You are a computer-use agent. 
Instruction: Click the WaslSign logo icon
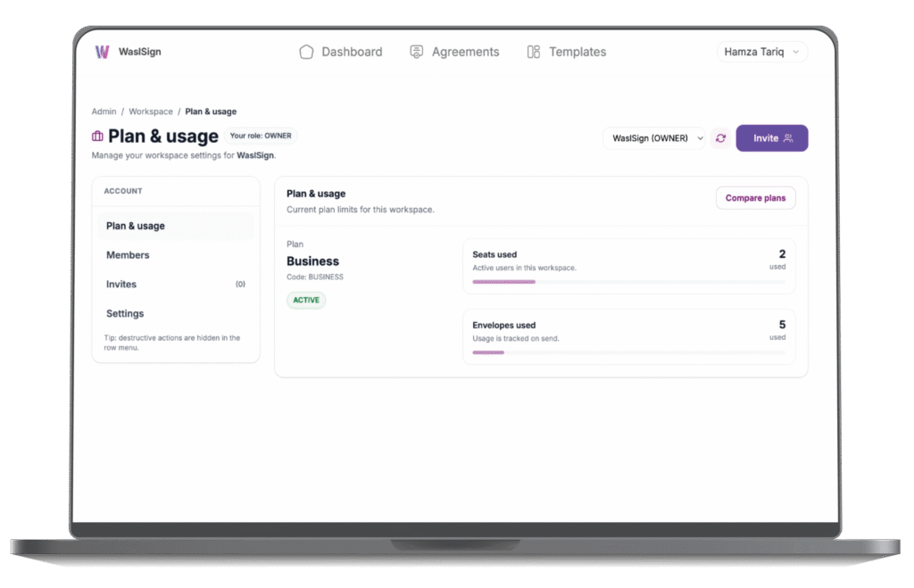click(x=103, y=52)
